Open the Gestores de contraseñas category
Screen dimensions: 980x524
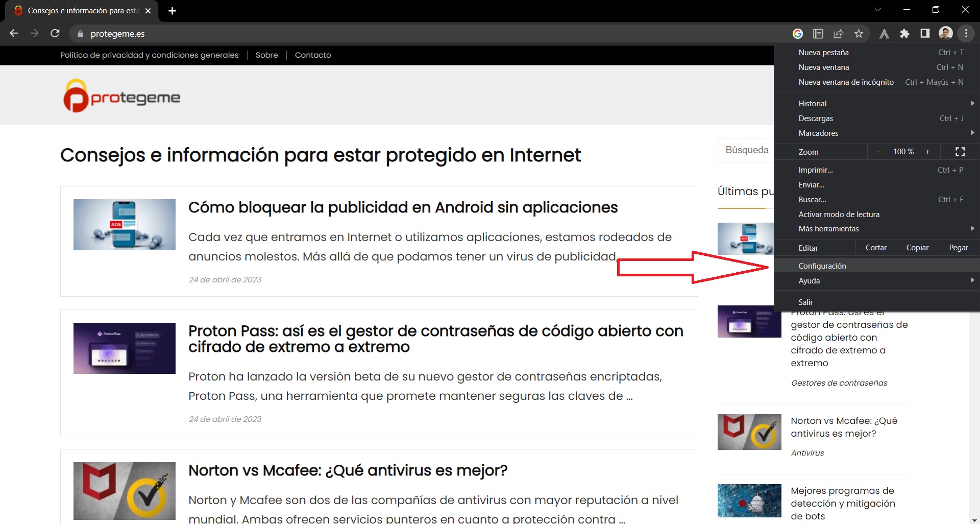point(839,383)
